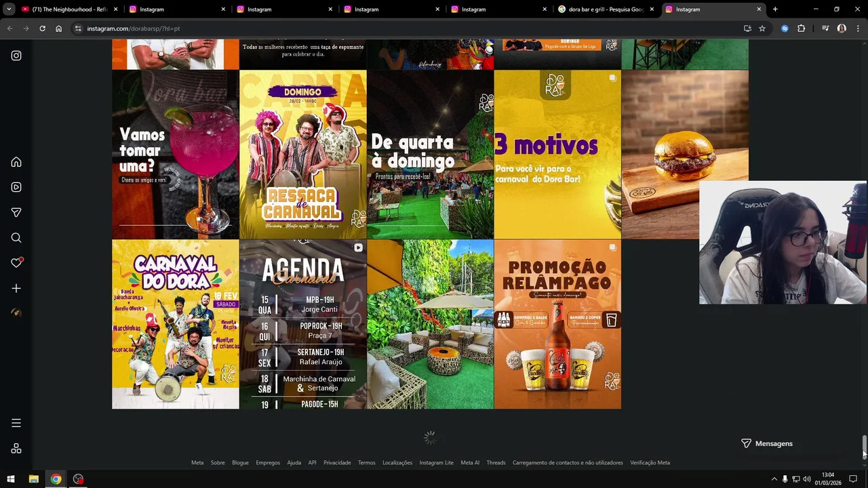Open Chrome three-dot menu

pos(858,28)
